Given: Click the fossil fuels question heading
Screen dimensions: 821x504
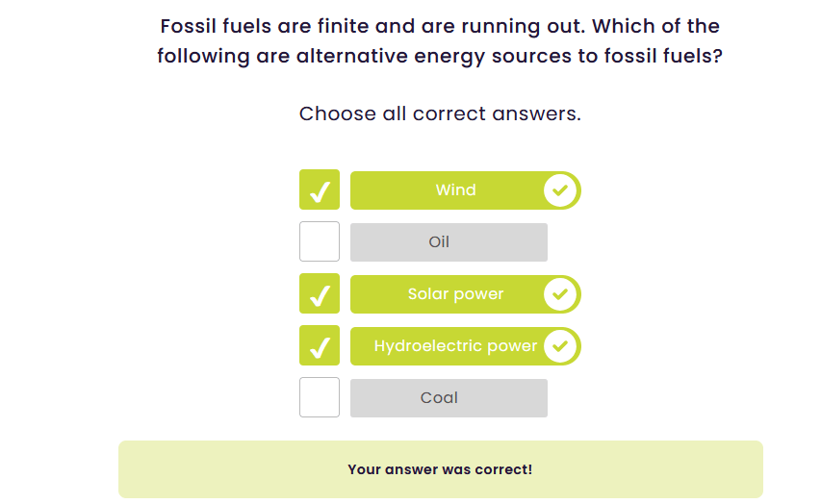Looking at the screenshot, I should (440, 41).
